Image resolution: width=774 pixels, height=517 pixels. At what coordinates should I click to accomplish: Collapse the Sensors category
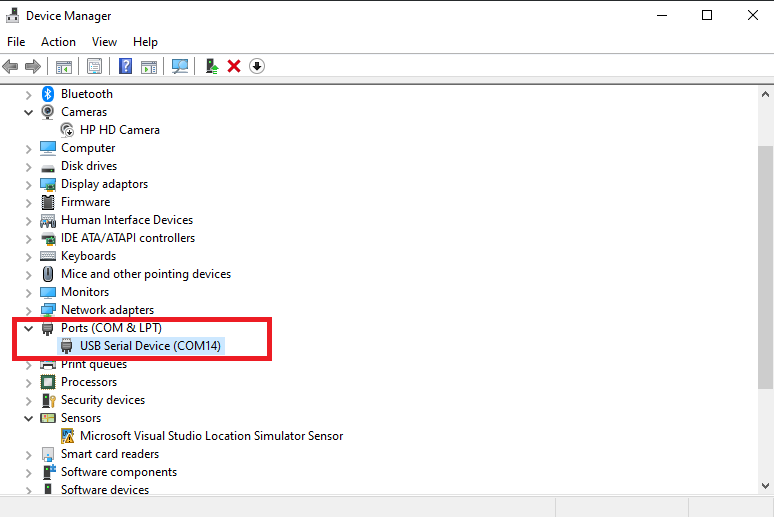(29, 418)
